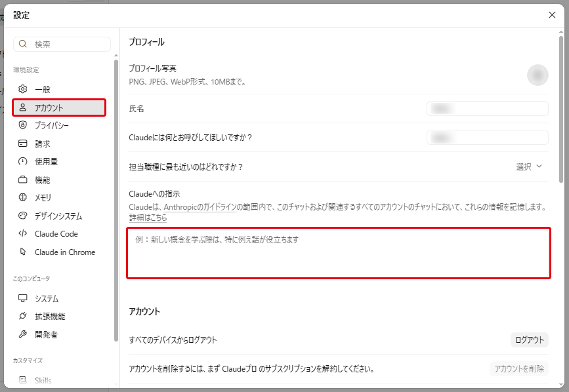Viewport: 569px width, 392px height.
Task: Click the カスタマイズ sidebar group label
Action: pyautogui.click(x=28, y=361)
